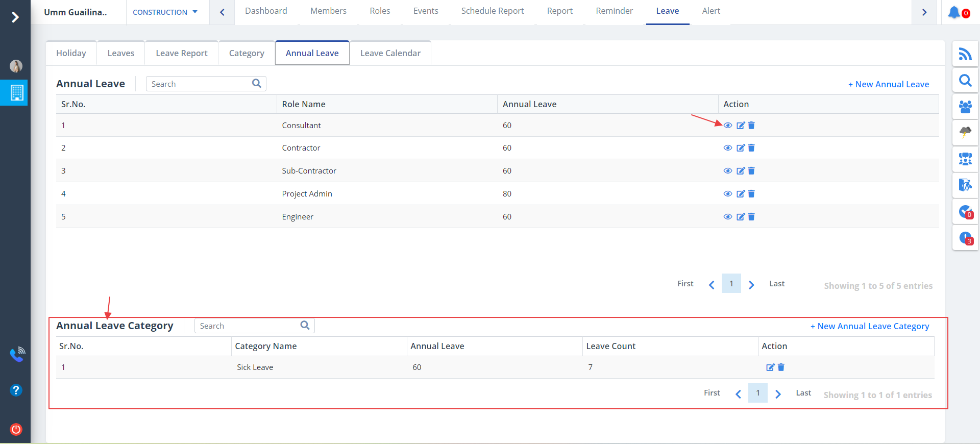Click the phone call icon in left sidebar

[x=17, y=354]
